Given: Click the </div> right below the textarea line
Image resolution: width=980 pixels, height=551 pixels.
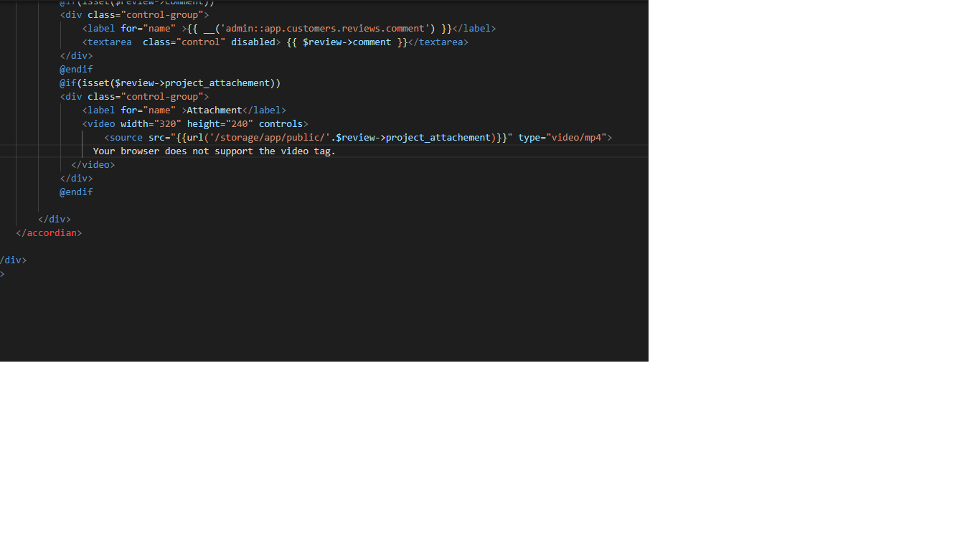Looking at the screenshot, I should coord(77,56).
